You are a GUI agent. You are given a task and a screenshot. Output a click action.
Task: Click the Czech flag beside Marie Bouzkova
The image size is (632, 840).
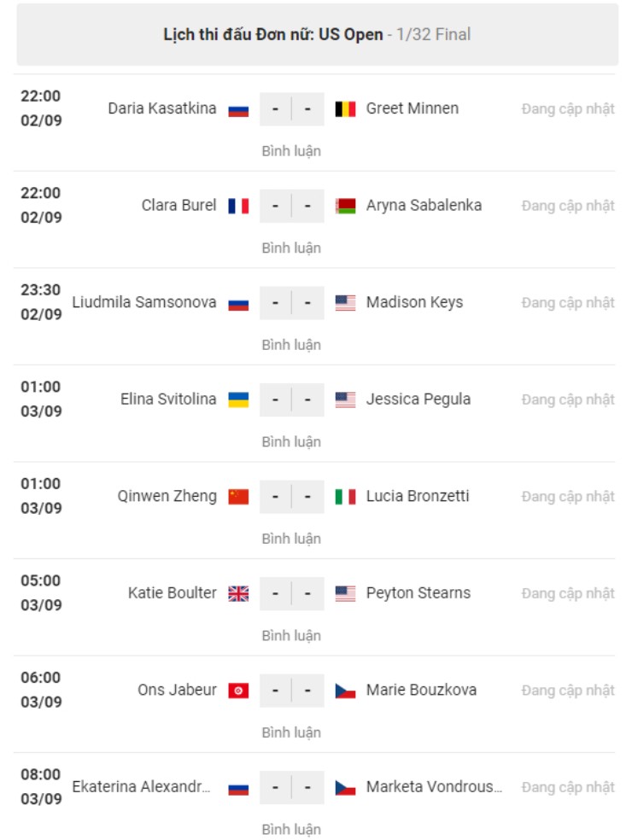point(345,691)
